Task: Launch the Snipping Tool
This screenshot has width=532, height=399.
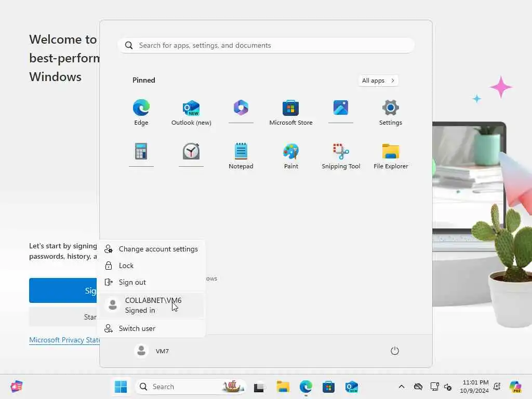Action: (341, 156)
